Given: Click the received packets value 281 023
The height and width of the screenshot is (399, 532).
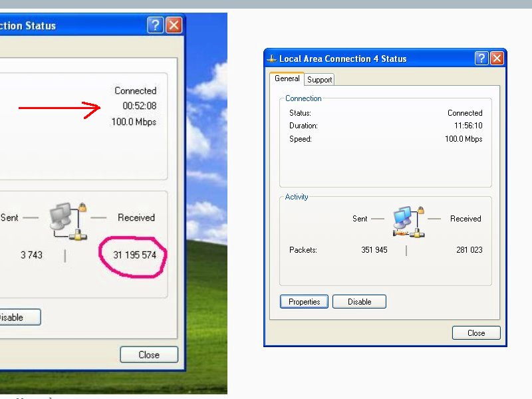Looking at the screenshot, I should point(469,250).
